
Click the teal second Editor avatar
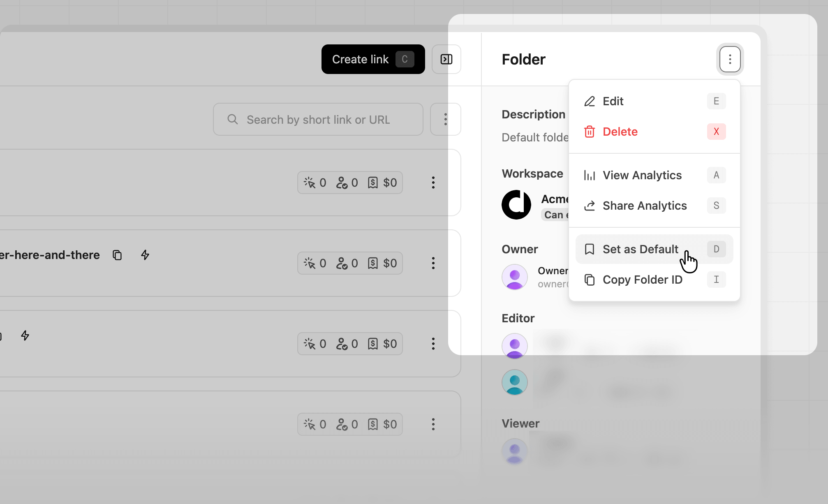515,382
